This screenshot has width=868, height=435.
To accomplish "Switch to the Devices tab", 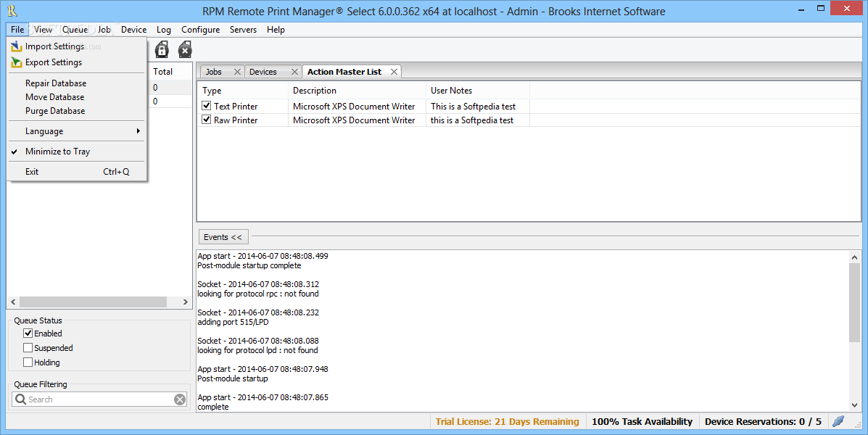I will (263, 72).
